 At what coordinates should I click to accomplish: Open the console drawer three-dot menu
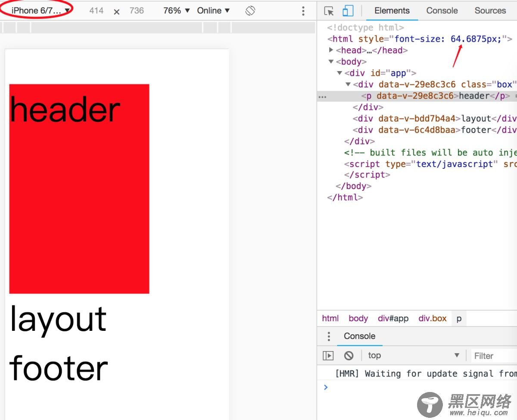point(329,336)
